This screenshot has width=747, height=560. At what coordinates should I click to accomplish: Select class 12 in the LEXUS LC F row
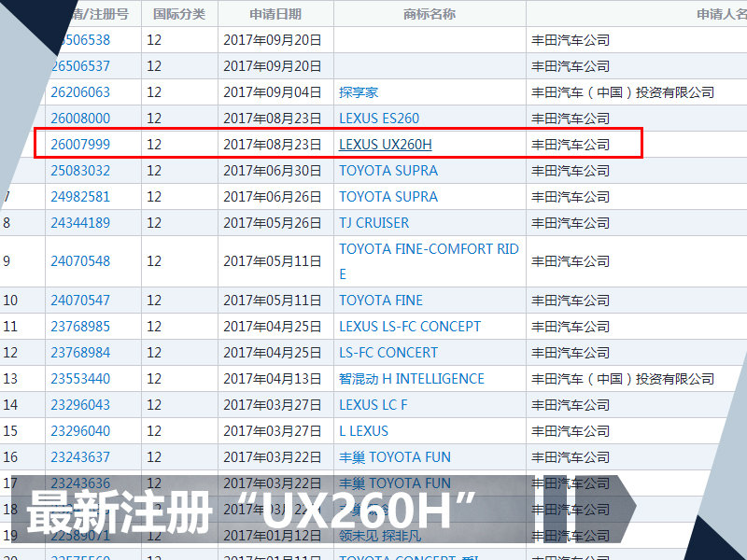[154, 405]
